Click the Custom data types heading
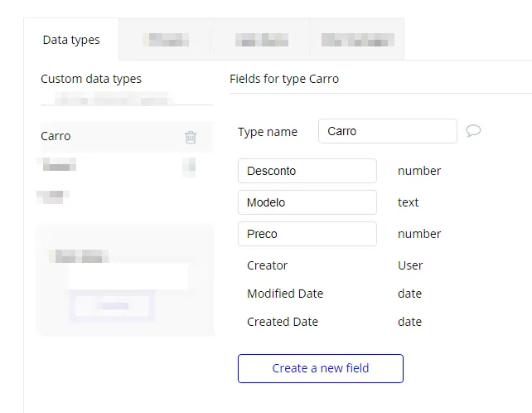This screenshot has height=413, width=532. 91,80
